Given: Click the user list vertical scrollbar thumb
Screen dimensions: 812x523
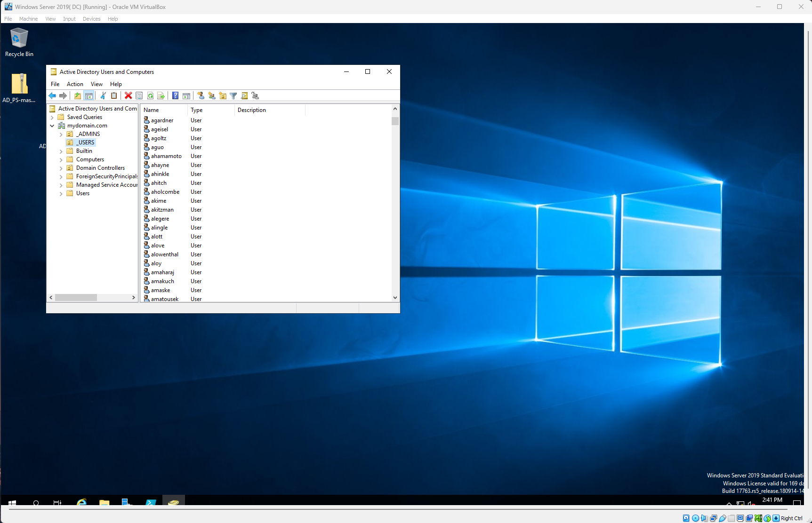Looking at the screenshot, I should tap(395, 121).
